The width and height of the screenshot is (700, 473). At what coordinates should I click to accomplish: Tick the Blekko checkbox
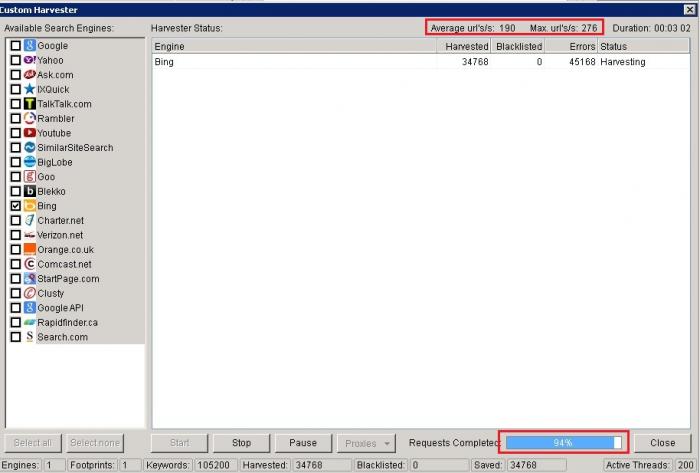[16, 191]
